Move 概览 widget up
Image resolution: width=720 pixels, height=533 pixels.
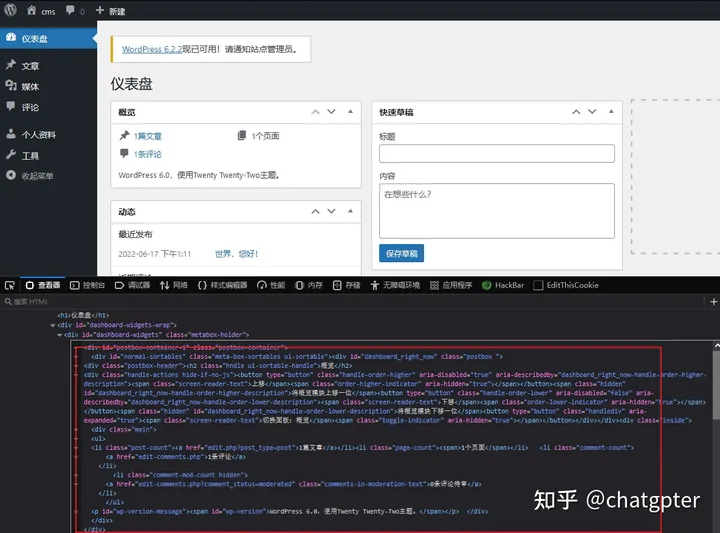click(315, 112)
